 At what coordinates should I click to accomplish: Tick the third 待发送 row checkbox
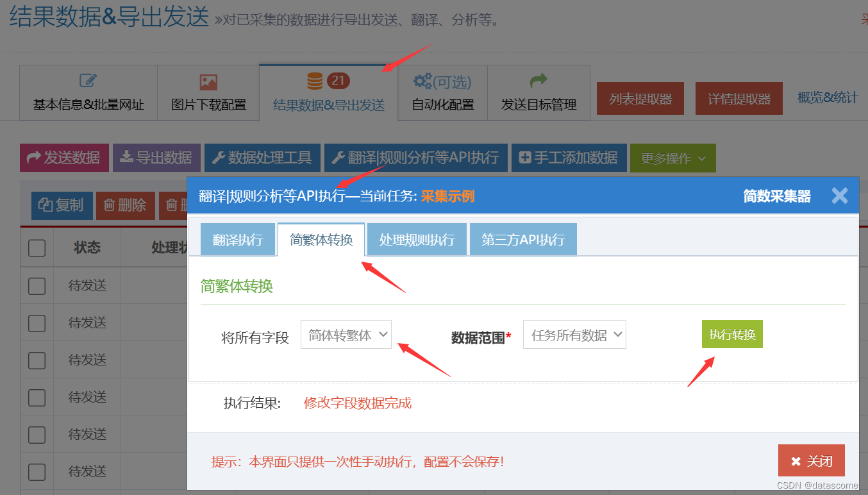37,360
